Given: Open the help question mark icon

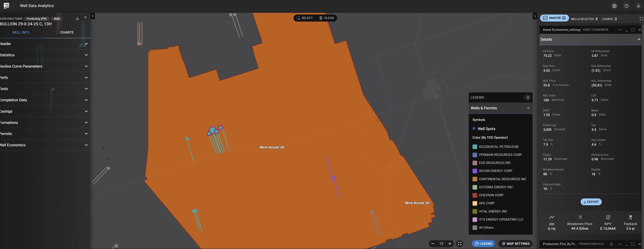Looking at the screenshot, I should pos(626,6).
